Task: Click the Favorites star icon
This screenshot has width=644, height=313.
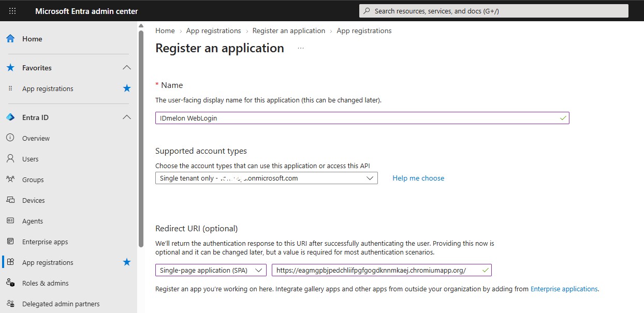Action: pos(10,68)
